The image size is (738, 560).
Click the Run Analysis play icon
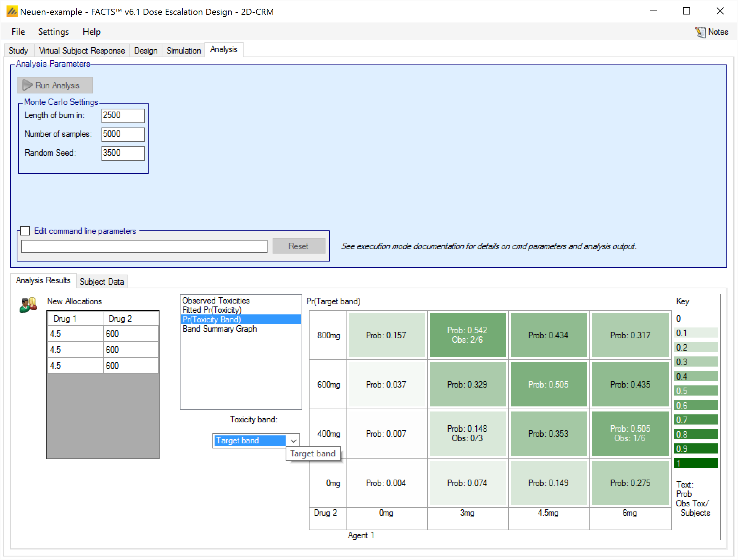(x=28, y=85)
